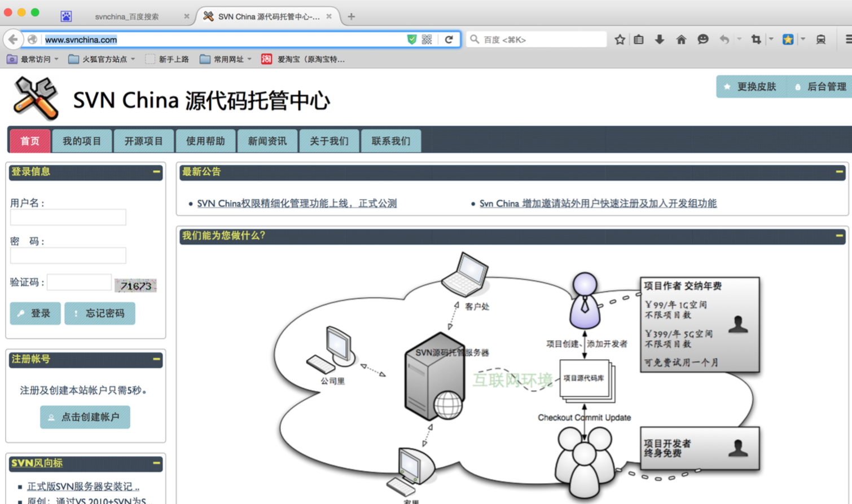Screen dimensions: 852x504
Task: Bookmark this page with the star icon
Action: (x=620, y=39)
